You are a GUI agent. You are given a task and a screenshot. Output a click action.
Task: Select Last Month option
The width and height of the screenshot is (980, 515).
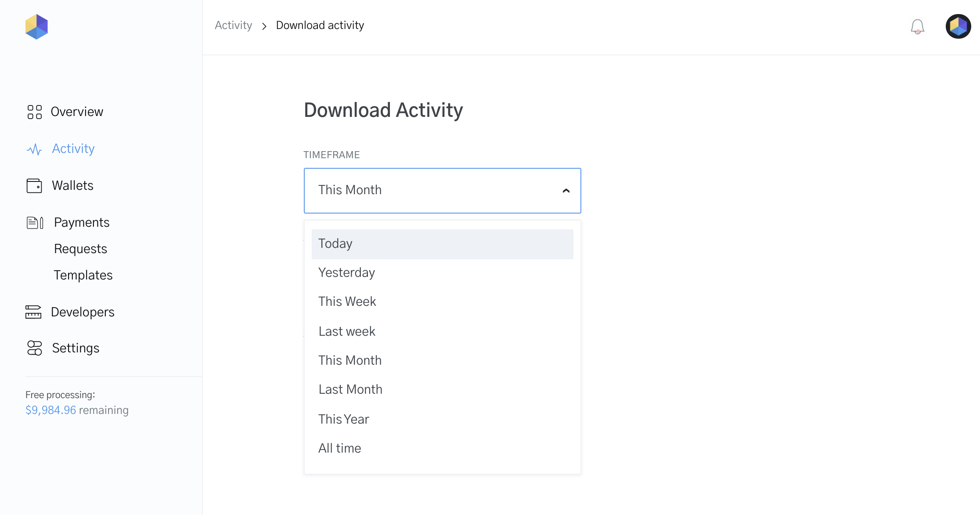pos(442,390)
